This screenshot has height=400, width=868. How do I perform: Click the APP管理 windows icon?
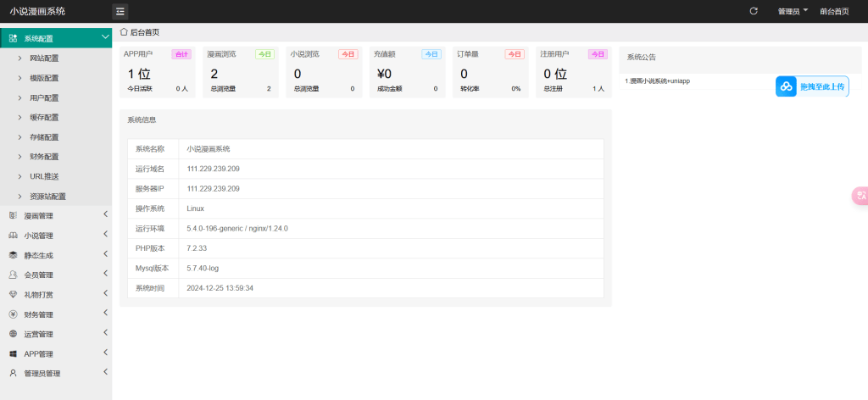13,353
